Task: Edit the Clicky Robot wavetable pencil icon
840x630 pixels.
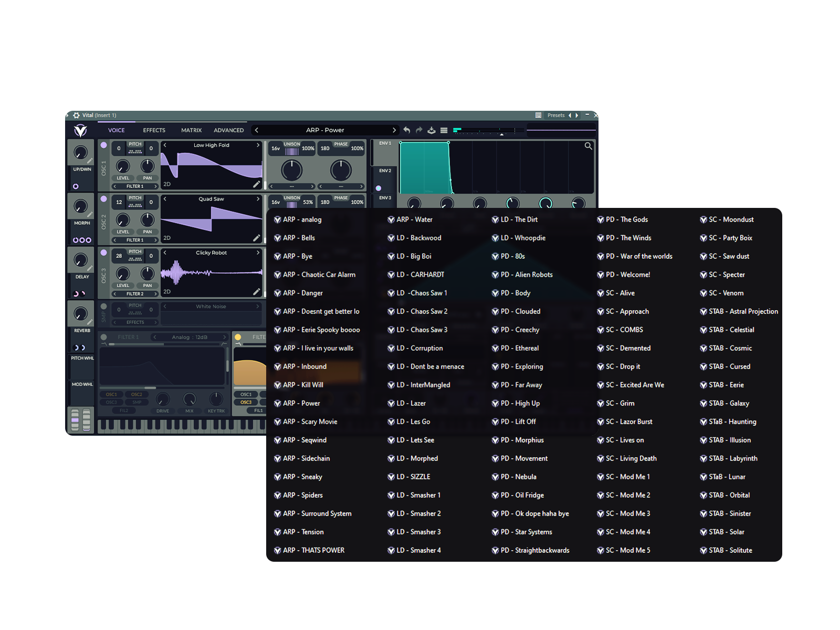Action: tap(256, 291)
